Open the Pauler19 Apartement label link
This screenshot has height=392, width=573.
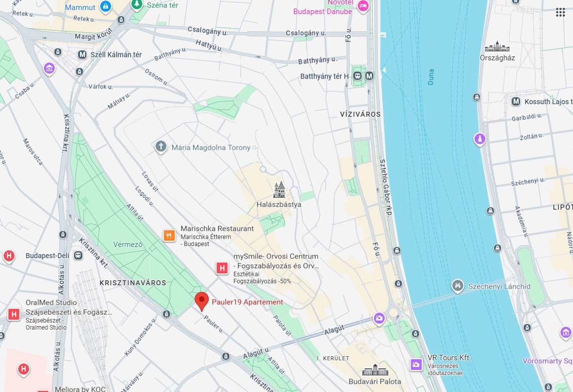tap(248, 302)
